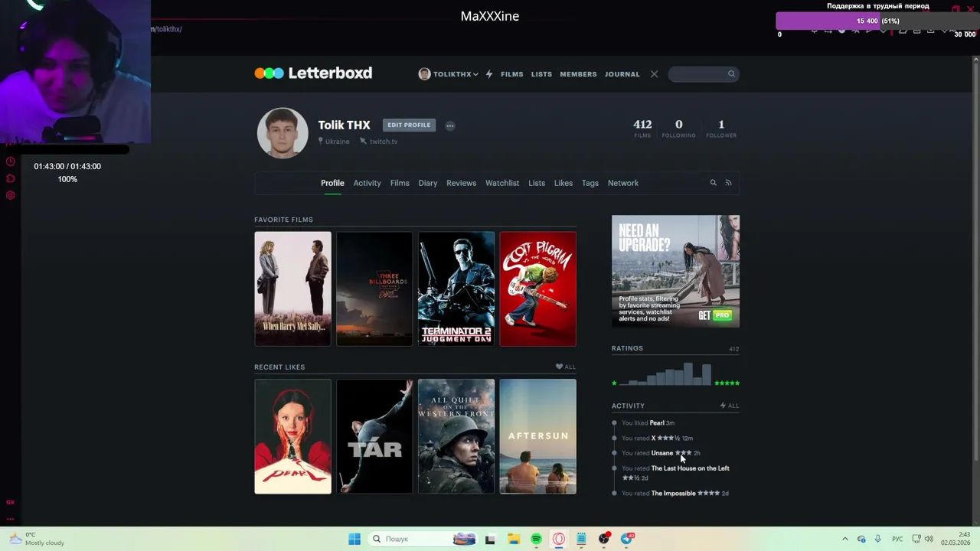Viewport: 980px width, 551px height.
Task: Open Task View icon on taskbar
Action: pos(490,539)
